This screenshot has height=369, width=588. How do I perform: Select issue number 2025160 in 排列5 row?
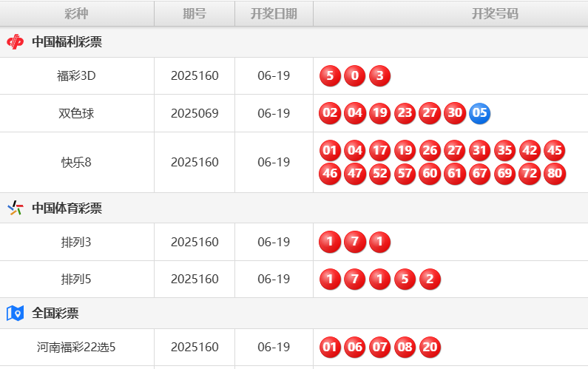click(195, 279)
